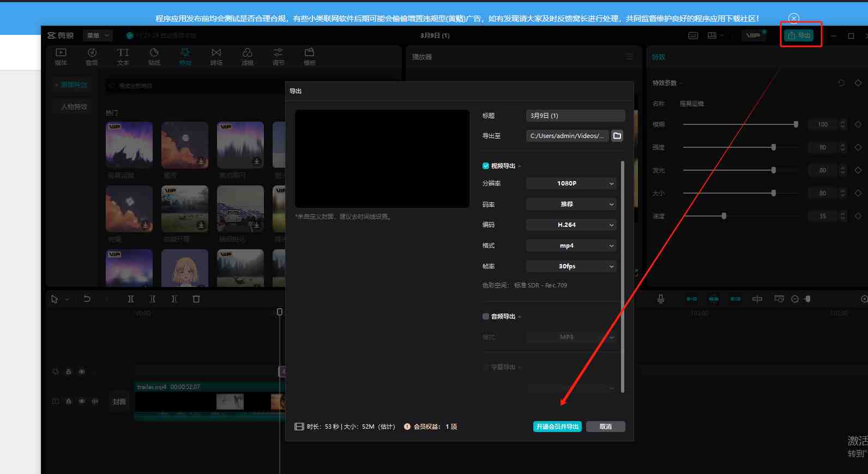This screenshot has width=868, height=474.
Task: Expand the selection tool mode arrow
Action: click(x=67, y=299)
